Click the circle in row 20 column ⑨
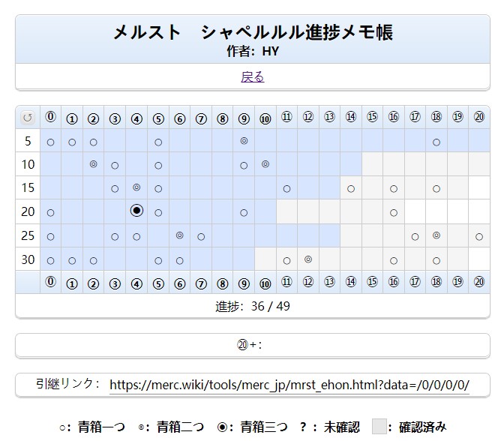This screenshot has width=504, height=441. coord(244,213)
